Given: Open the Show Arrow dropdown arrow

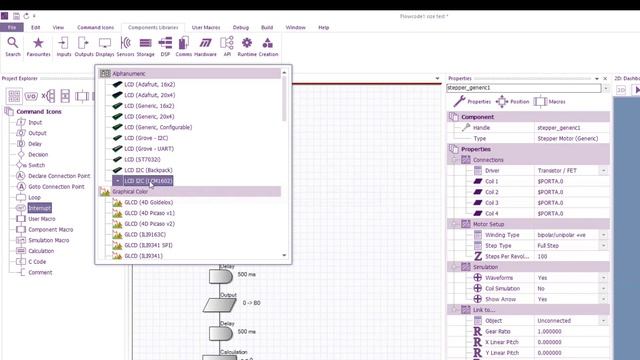Looking at the screenshot, I should (x=603, y=299).
